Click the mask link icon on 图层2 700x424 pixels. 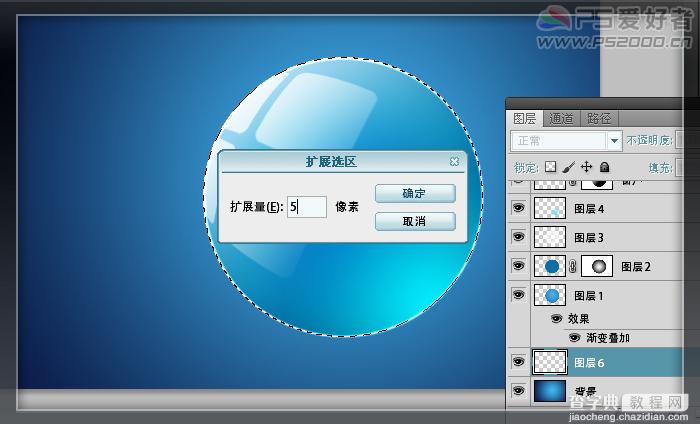[x=573, y=266]
